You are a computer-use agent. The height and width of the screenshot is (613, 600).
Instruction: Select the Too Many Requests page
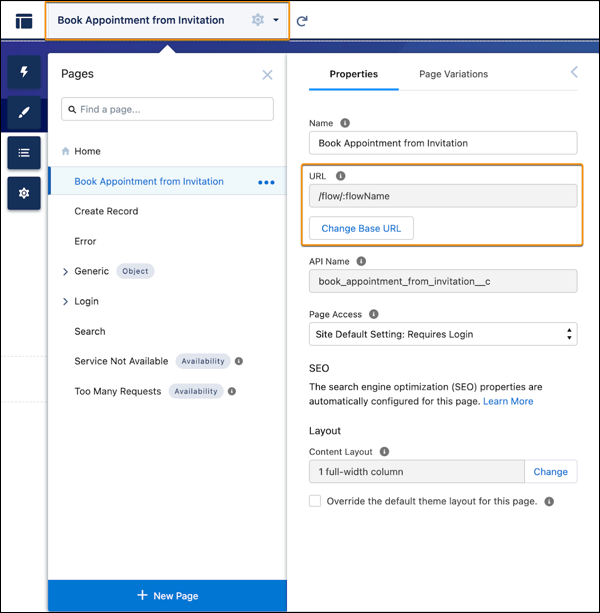coord(118,391)
